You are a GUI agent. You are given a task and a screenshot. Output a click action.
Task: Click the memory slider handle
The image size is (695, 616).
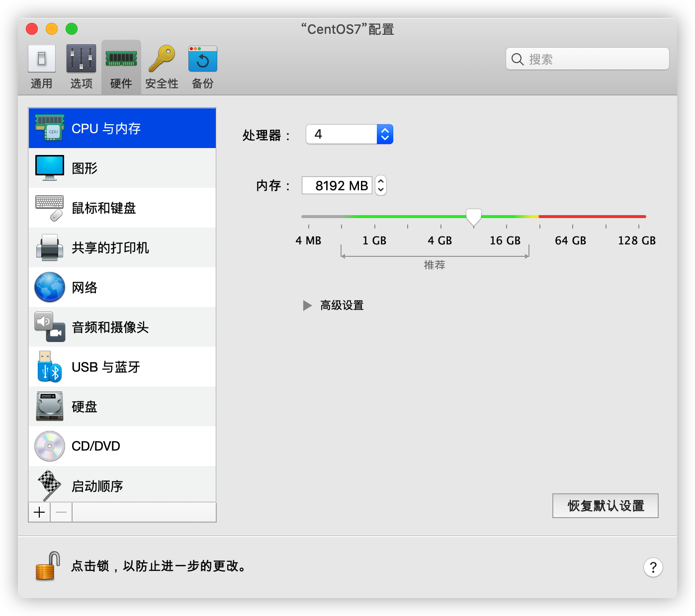coord(474,217)
